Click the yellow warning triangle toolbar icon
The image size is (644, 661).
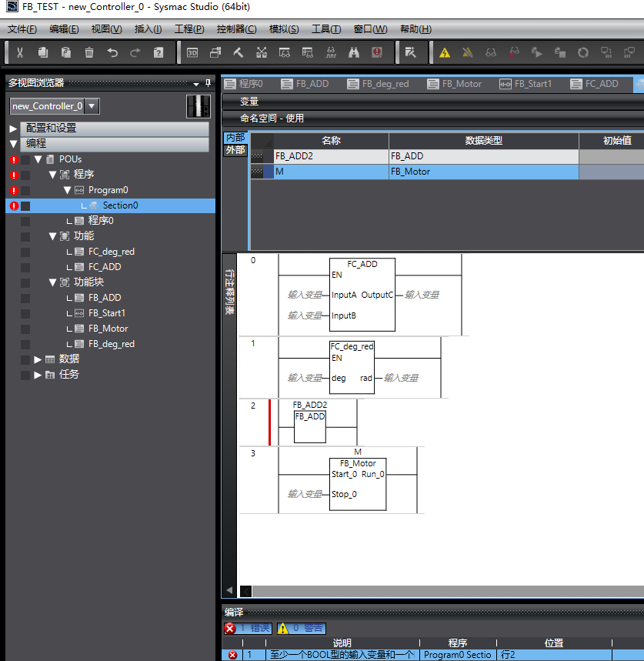pos(444,52)
